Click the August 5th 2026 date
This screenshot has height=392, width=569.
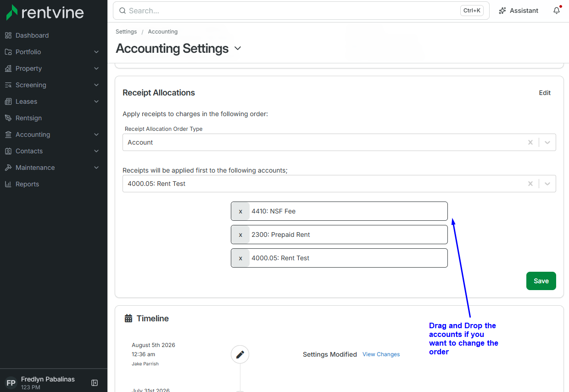coord(153,345)
